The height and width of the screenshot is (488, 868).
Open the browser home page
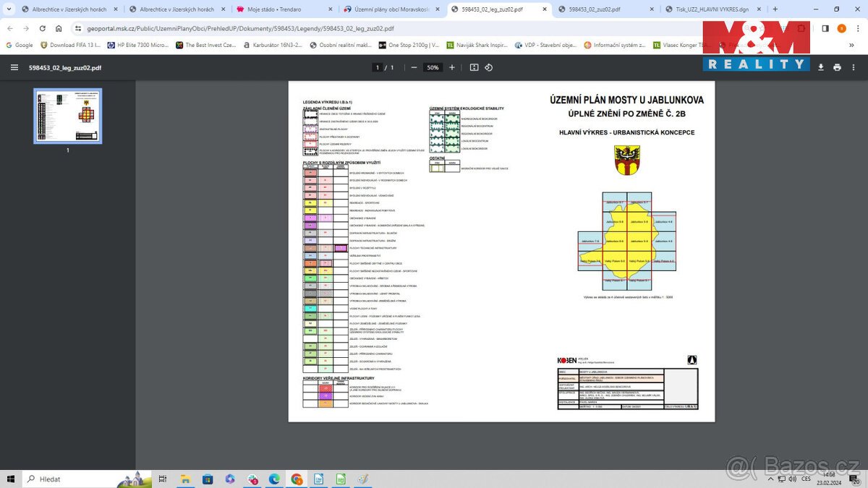[59, 28]
